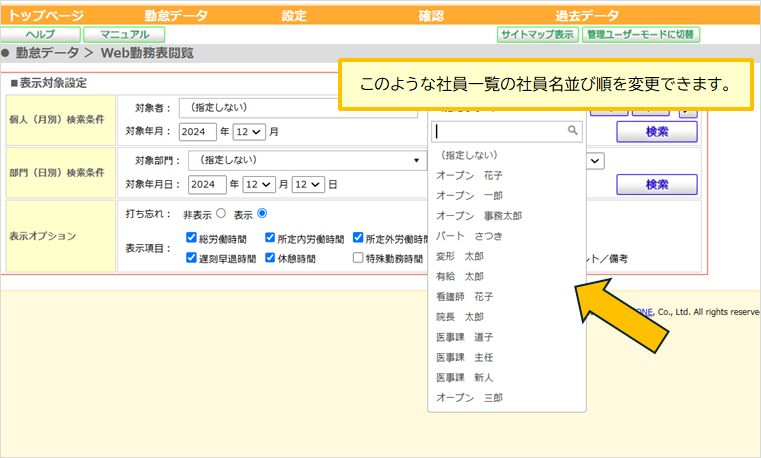Open 対象部門 dropdown
Screen dimensions: 761x458
click(307, 160)
